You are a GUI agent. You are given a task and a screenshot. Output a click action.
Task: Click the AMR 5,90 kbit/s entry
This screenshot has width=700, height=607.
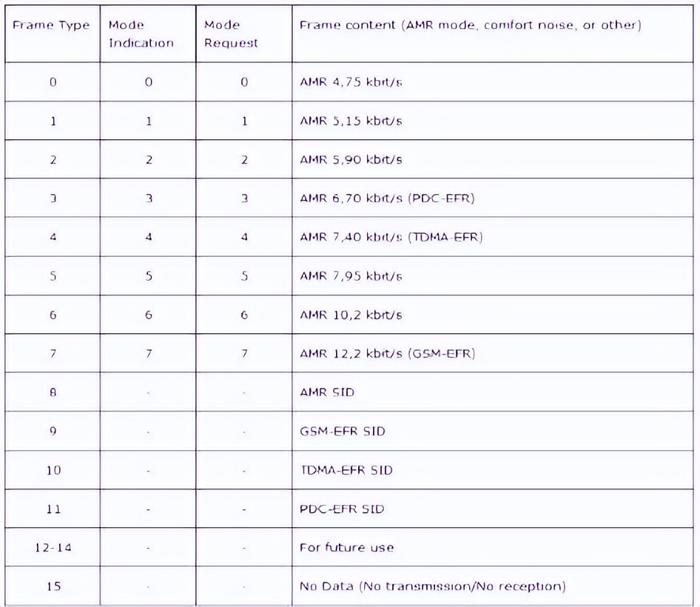pyautogui.click(x=351, y=160)
